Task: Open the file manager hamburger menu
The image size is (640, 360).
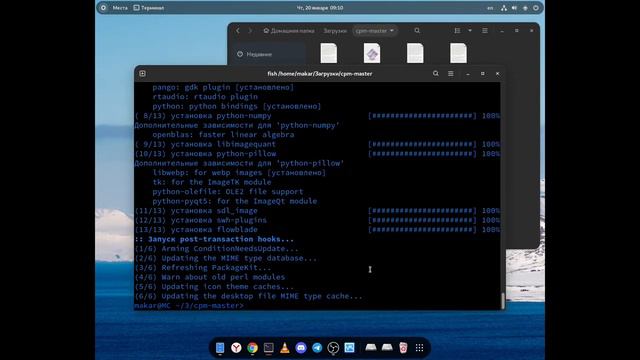Action: (485, 31)
